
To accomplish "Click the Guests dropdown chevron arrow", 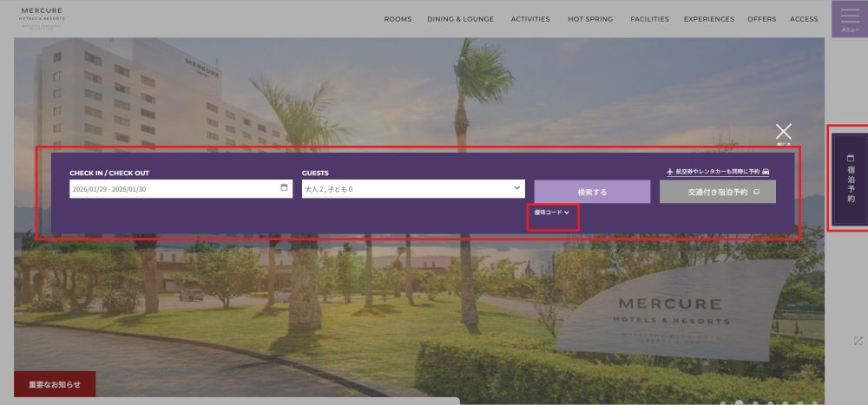I will [517, 187].
